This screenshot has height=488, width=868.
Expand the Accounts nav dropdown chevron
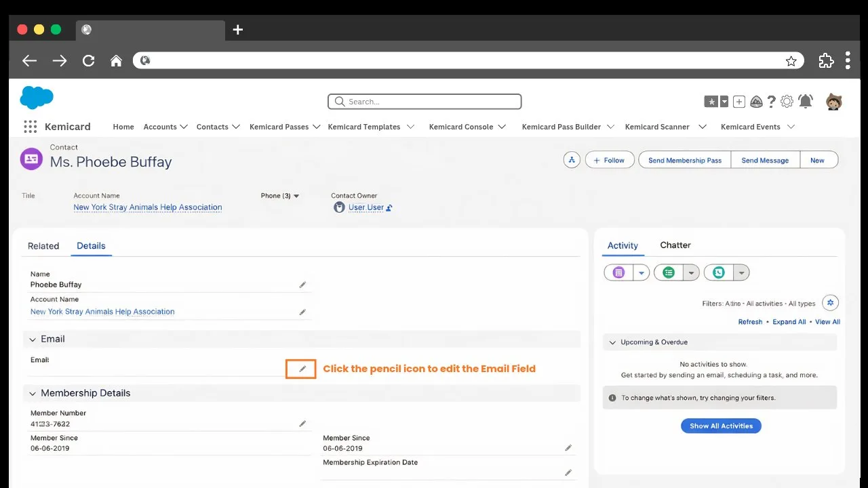click(x=184, y=127)
